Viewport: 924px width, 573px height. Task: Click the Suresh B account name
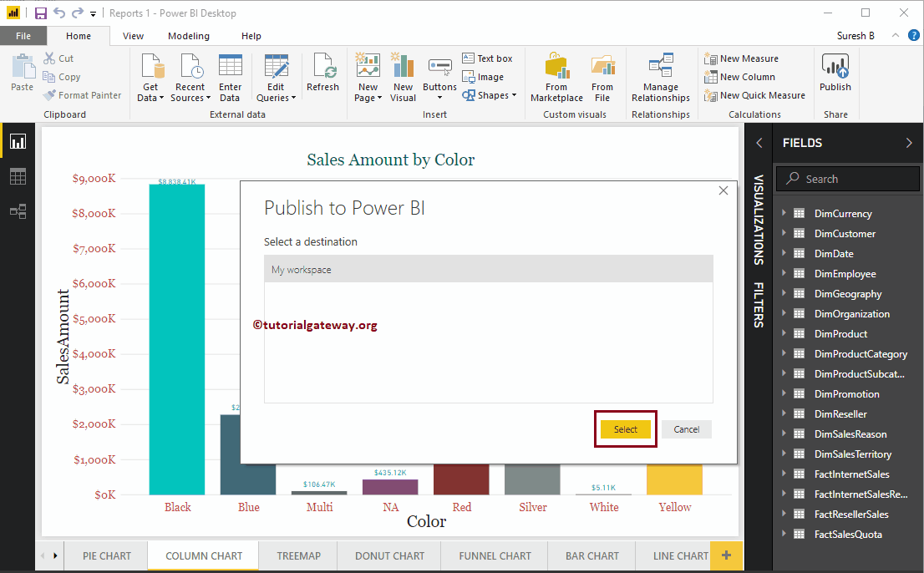(855, 36)
